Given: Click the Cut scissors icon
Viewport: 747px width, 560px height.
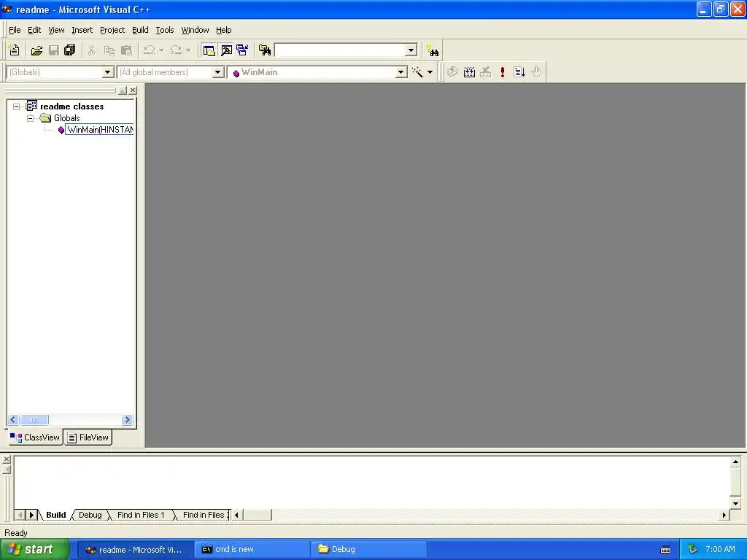Looking at the screenshot, I should coord(91,50).
